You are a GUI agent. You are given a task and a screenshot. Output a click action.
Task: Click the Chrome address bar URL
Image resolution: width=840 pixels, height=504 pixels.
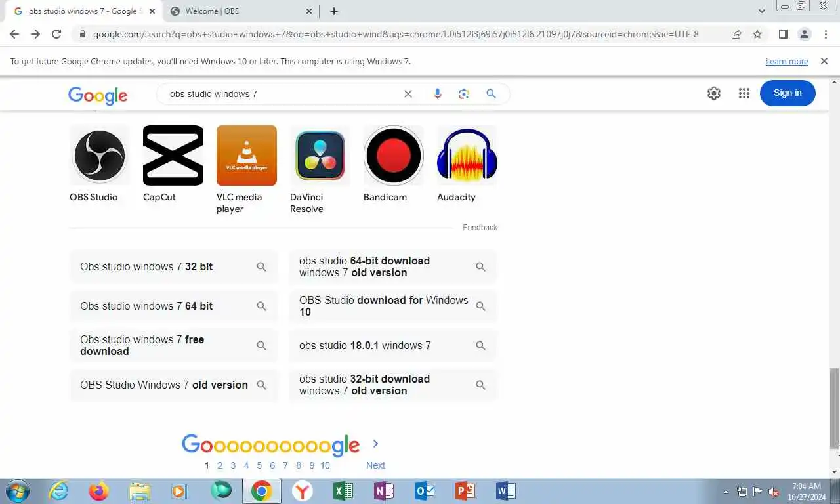click(x=396, y=34)
